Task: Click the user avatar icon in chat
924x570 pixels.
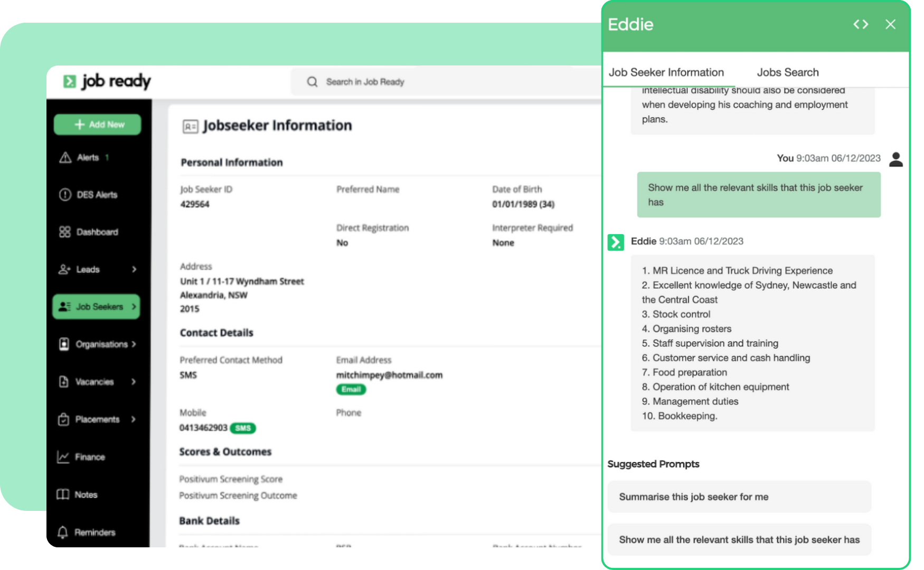Action: pyautogui.click(x=896, y=159)
